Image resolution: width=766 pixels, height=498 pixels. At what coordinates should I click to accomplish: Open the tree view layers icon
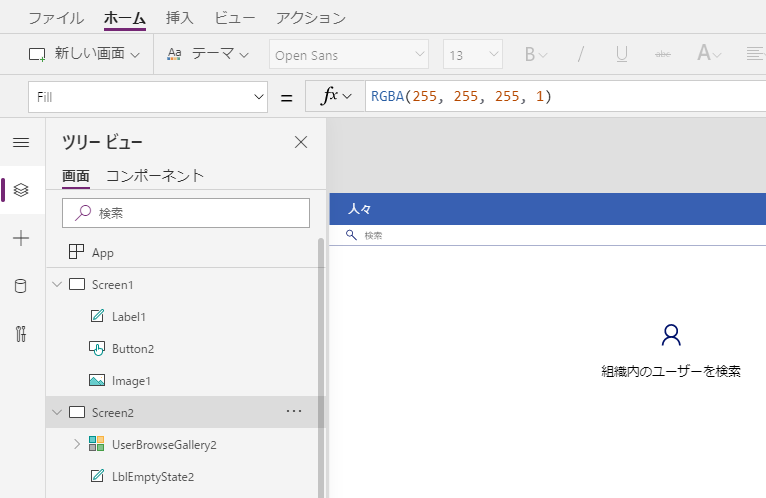tap(21, 190)
